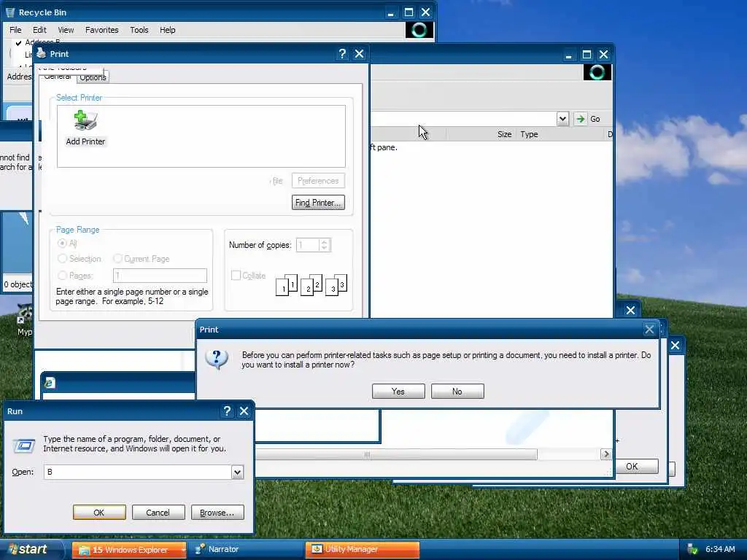
Task: Click No in the Print message box
Action: [457, 392]
